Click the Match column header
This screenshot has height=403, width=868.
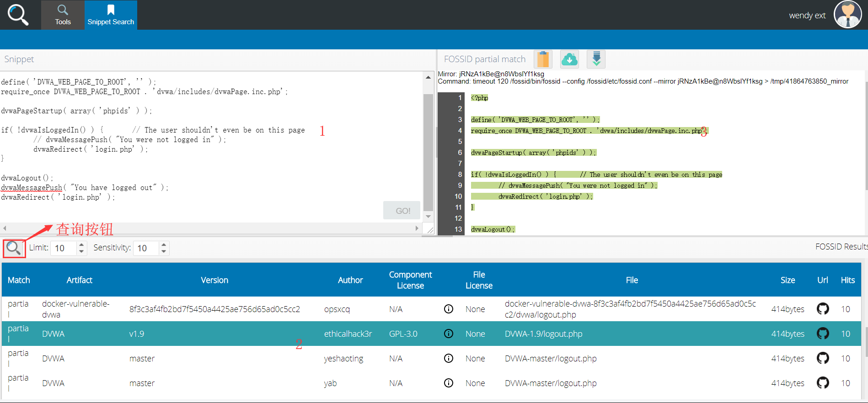pyautogui.click(x=19, y=280)
